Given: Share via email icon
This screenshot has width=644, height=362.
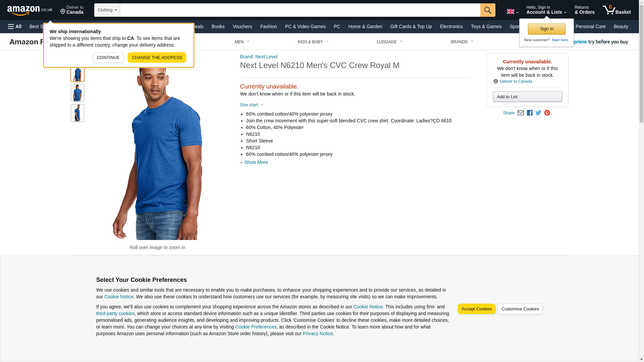Looking at the screenshot, I should click(x=521, y=113).
